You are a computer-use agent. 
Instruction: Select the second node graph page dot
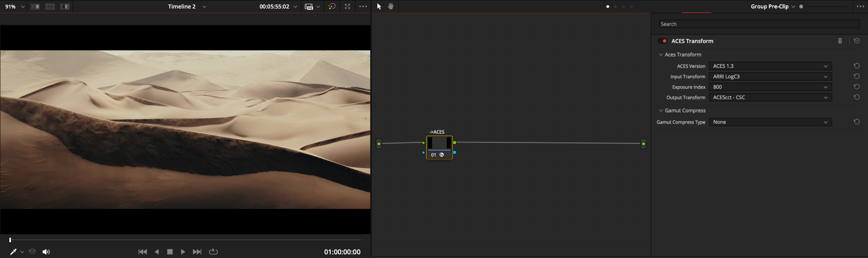click(616, 7)
